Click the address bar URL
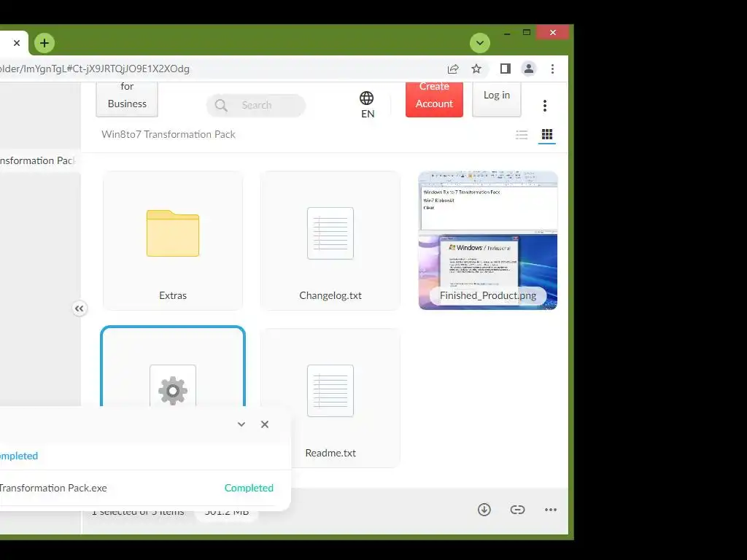This screenshot has height=560, width=747. click(x=95, y=69)
